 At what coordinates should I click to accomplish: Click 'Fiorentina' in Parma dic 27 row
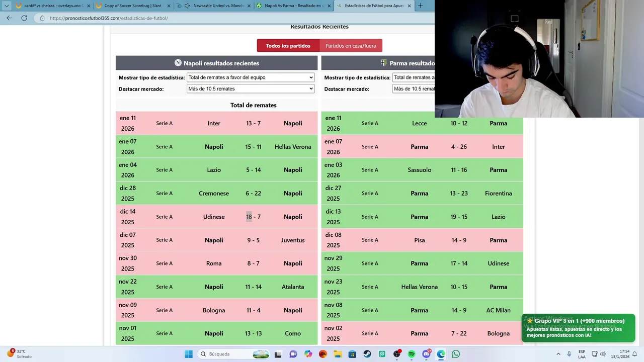click(x=499, y=193)
